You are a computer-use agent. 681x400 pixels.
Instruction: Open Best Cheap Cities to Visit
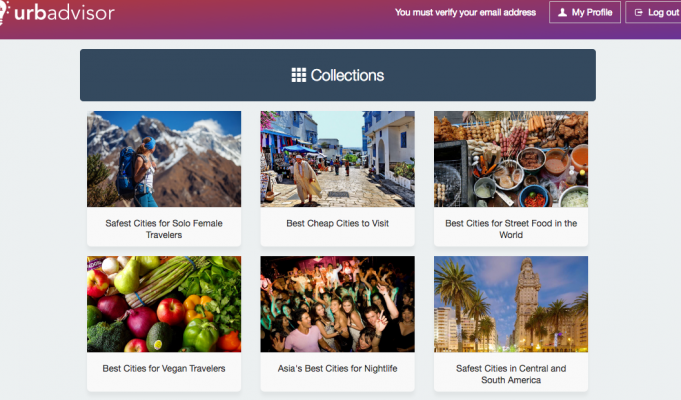tap(337, 223)
